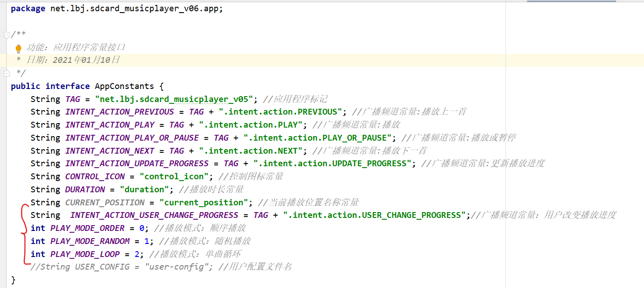This screenshot has height=288, width=644.
Task: Click the TAG constant in its declaration line
Action: click(72, 99)
